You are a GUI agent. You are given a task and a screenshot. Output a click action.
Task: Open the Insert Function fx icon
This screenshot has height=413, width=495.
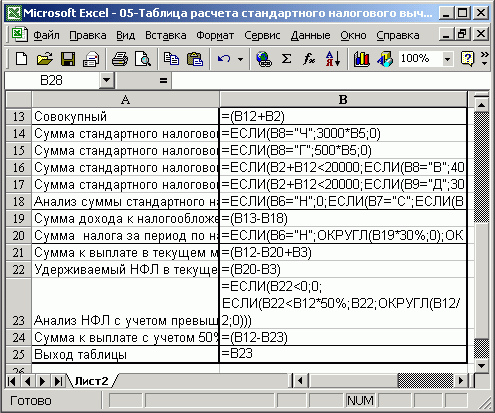309,59
